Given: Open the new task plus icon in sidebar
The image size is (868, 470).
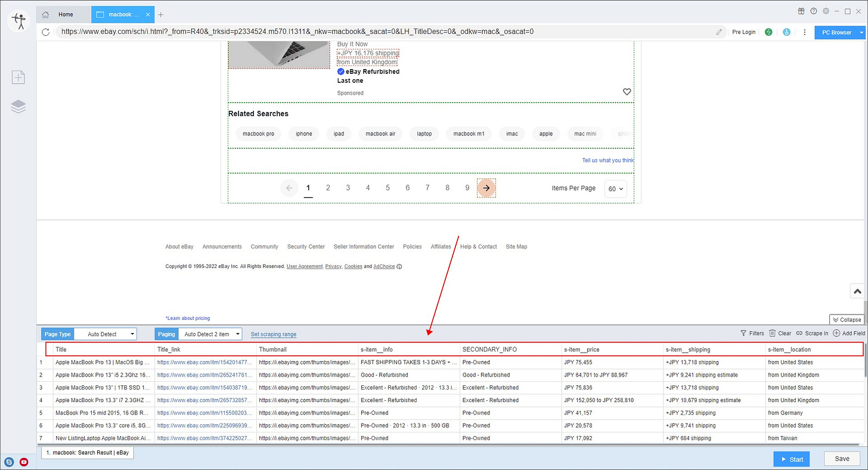Looking at the screenshot, I should pyautogui.click(x=18, y=77).
